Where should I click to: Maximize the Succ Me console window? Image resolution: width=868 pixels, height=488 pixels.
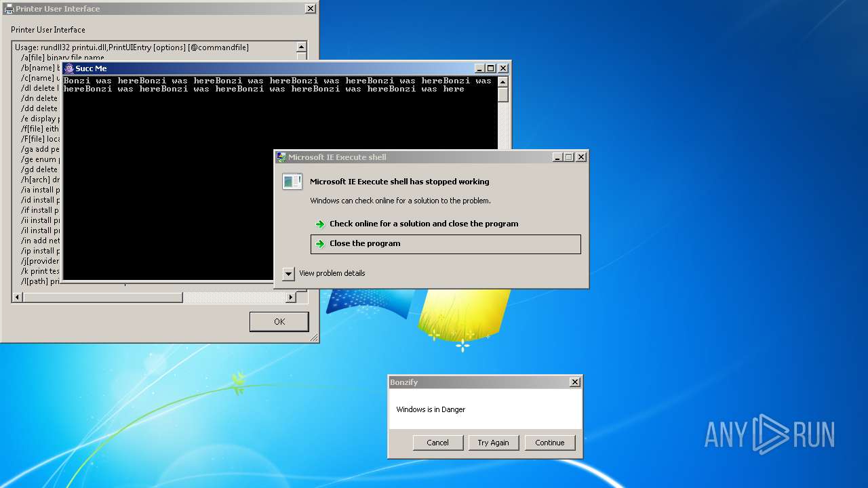491,68
